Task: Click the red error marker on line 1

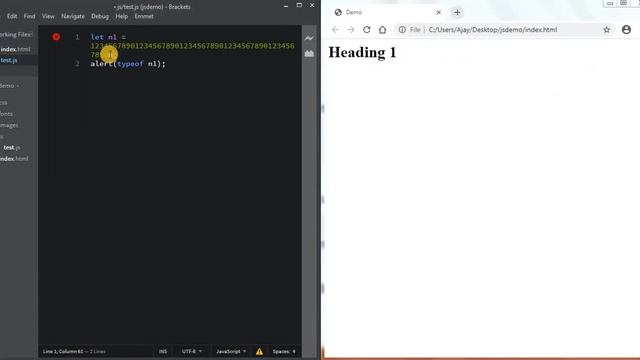Action: click(x=56, y=37)
